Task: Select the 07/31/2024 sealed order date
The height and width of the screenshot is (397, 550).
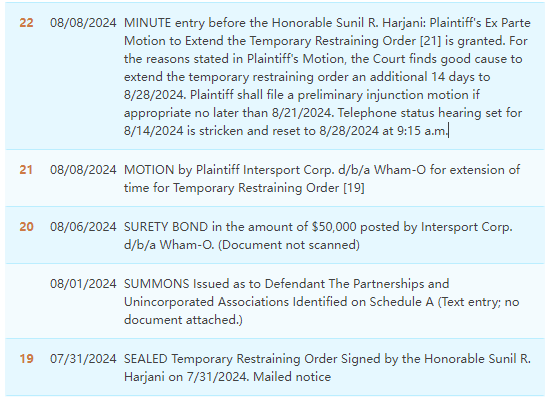Action: pos(83,359)
